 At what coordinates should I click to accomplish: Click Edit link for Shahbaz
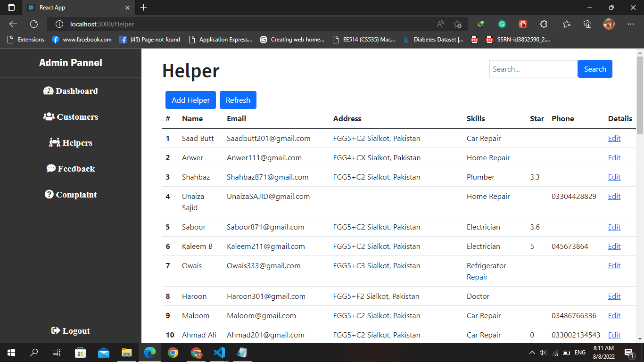coord(614,177)
